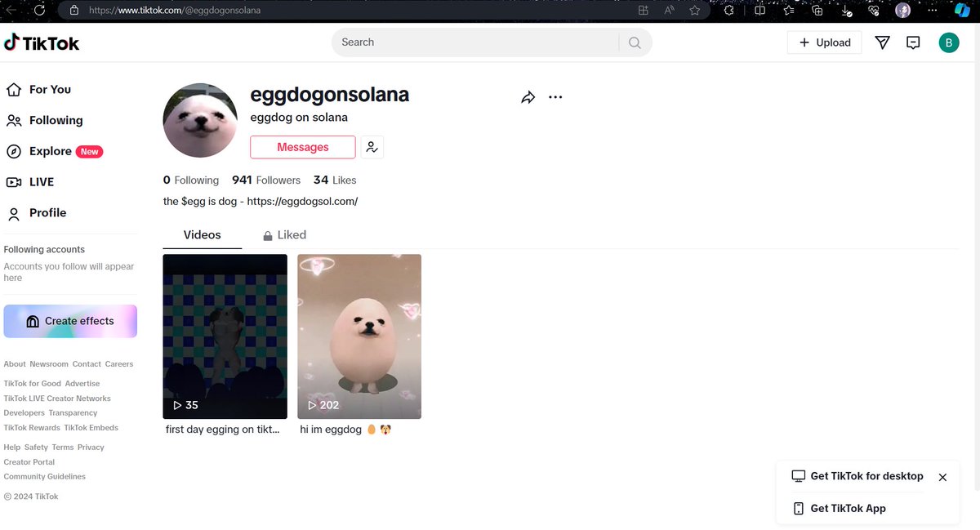The width and height of the screenshot is (980, 530).
Task: Click the TikTok logo
Action: 42,42
